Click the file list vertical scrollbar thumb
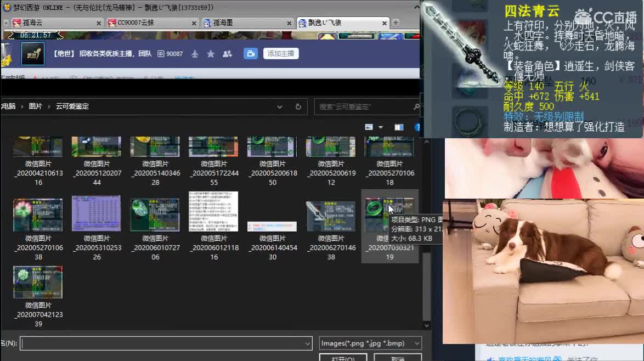Screen dimensions: 644x361 [426, 286]
